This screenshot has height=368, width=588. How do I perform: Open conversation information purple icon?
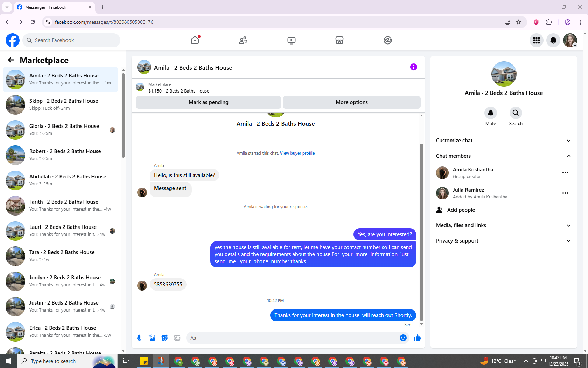tap(414, 67)
